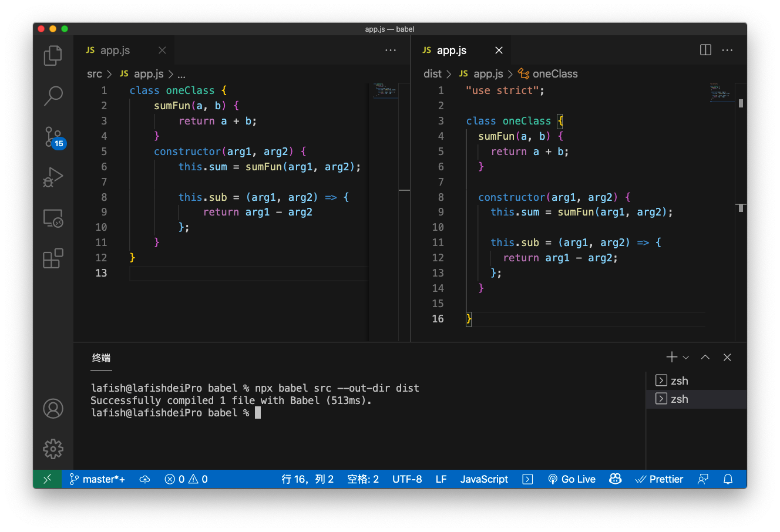Open the Run and Debug view
780x532 pixels.
53,177
